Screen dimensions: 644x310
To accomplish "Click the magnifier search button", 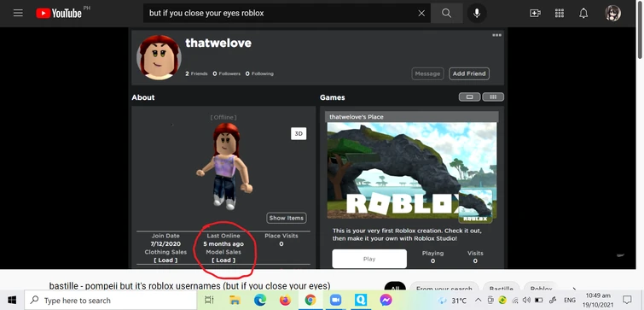I will tap(446, 13).
